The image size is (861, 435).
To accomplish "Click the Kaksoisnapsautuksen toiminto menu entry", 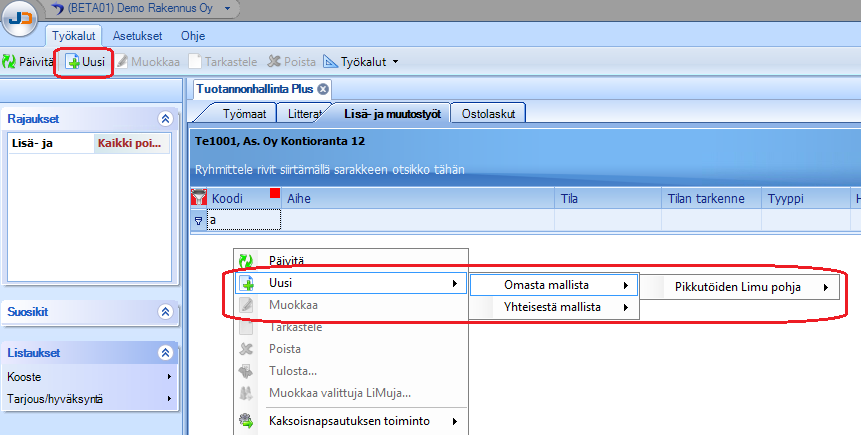I will pos(350,421).
